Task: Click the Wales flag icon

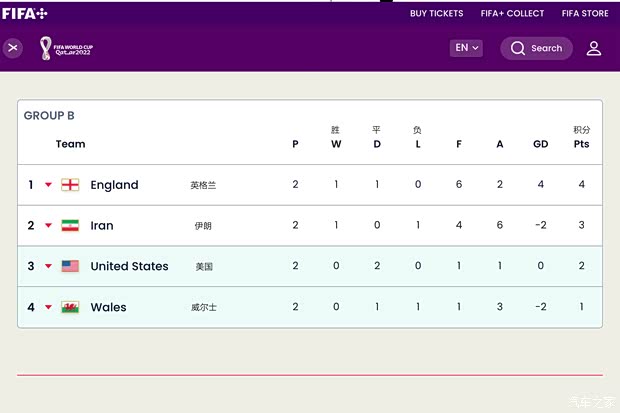Action: point(70,307)
